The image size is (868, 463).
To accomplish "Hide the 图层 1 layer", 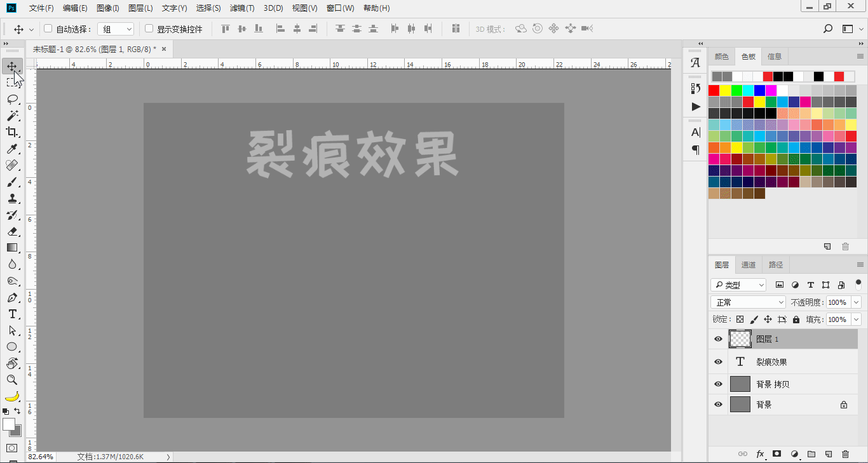I will point(718,339).
